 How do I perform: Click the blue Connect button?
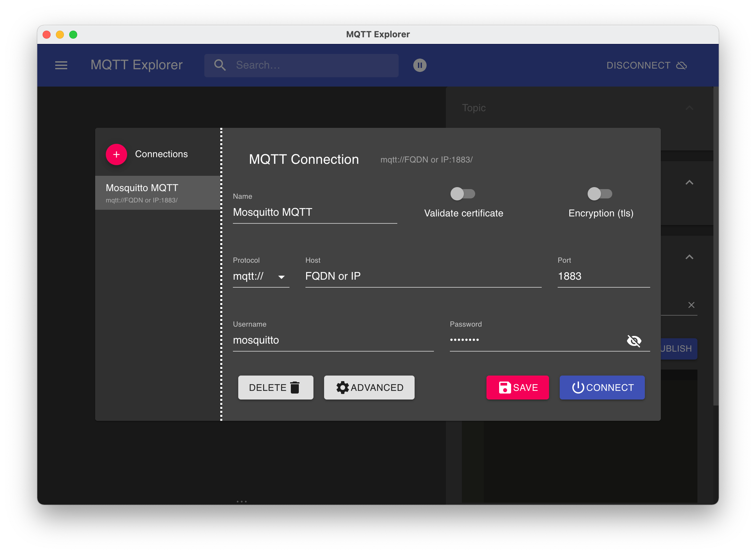602,388
